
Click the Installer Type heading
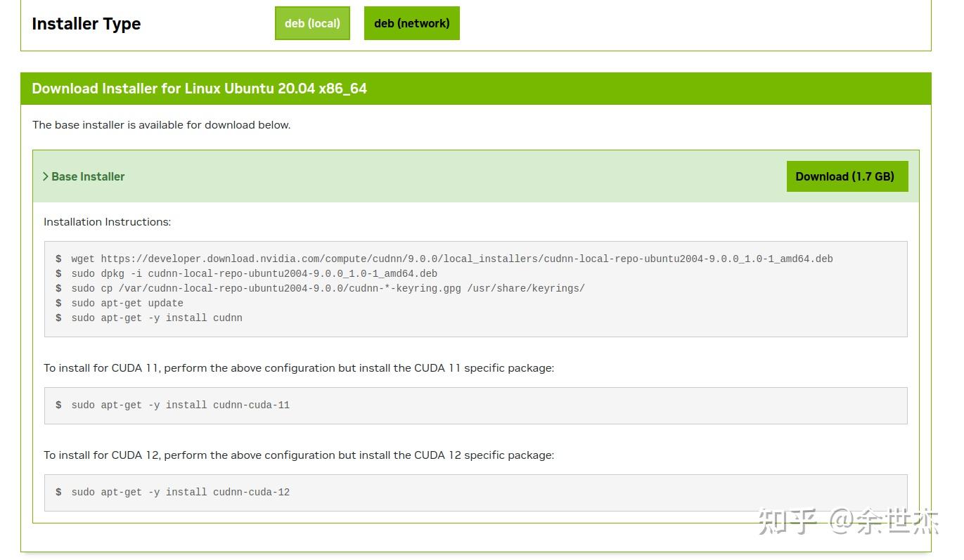[x=86, y=23]
